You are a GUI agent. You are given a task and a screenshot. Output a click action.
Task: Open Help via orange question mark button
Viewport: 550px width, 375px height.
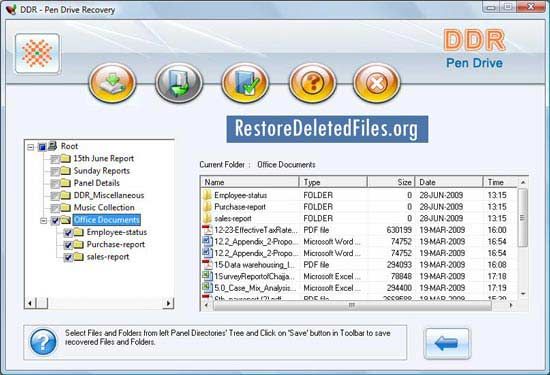(x=312, y=83)
